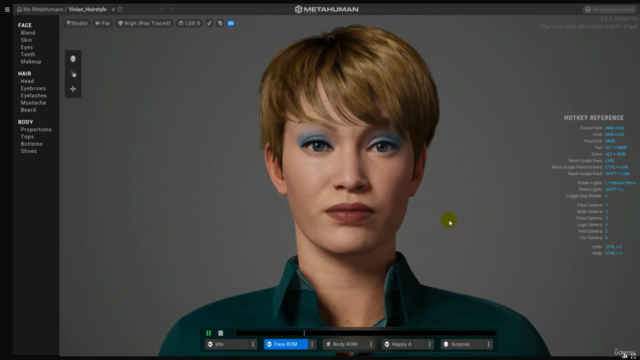The width and height of the screenshot is (640, 360).
Task: Open the Blend face section
Action: [x=28, y=33]
